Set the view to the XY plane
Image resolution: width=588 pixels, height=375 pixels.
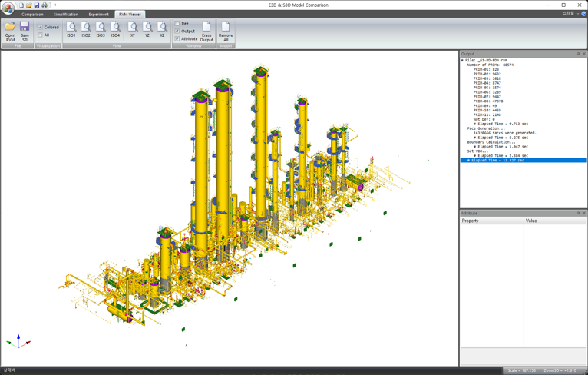133,30
